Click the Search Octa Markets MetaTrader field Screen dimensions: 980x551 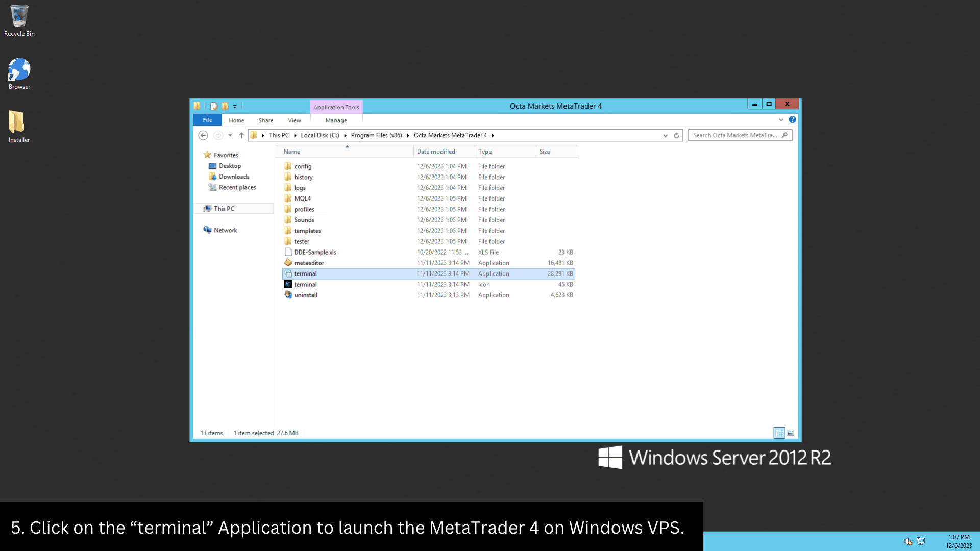[x=734, y=136]
